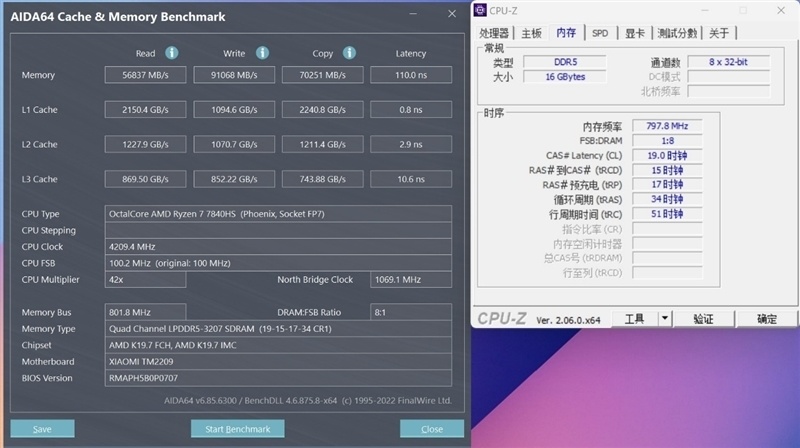Click the L3 Cache Copy value 743.88 GB/s
800x448 pixels.
pyautogui.click(x=322, y=179)
